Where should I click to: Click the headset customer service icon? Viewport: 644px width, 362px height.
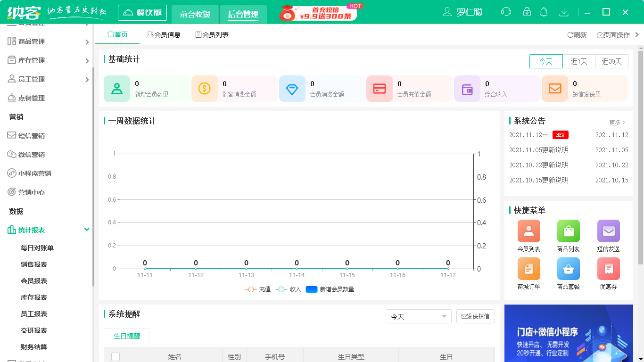click(x=506, y=11)
